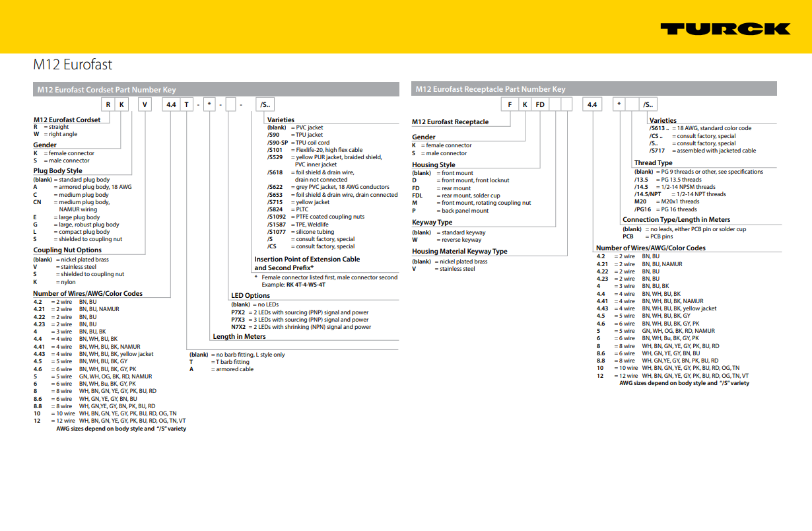Click the "T" box in cordset key
The width and height of the screenshot is (812, 531).
click(186, 104)
